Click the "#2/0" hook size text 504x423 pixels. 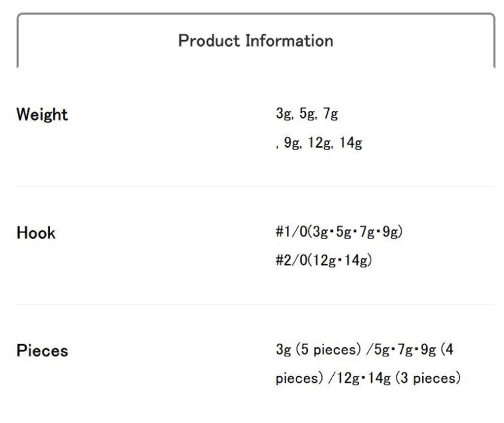click(x=291, y=260)
